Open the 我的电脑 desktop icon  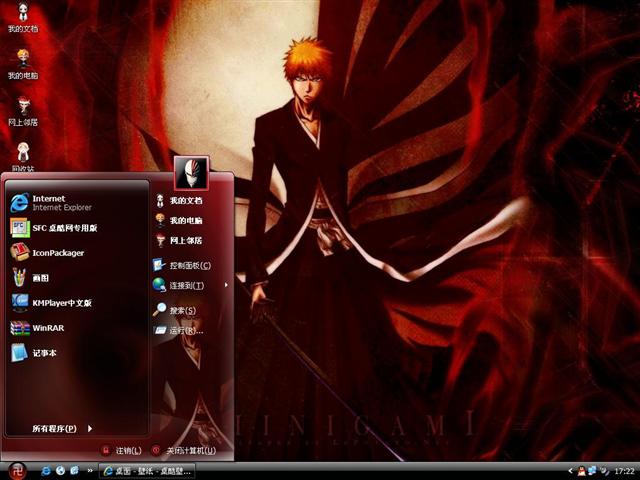(x=23, y=64)
